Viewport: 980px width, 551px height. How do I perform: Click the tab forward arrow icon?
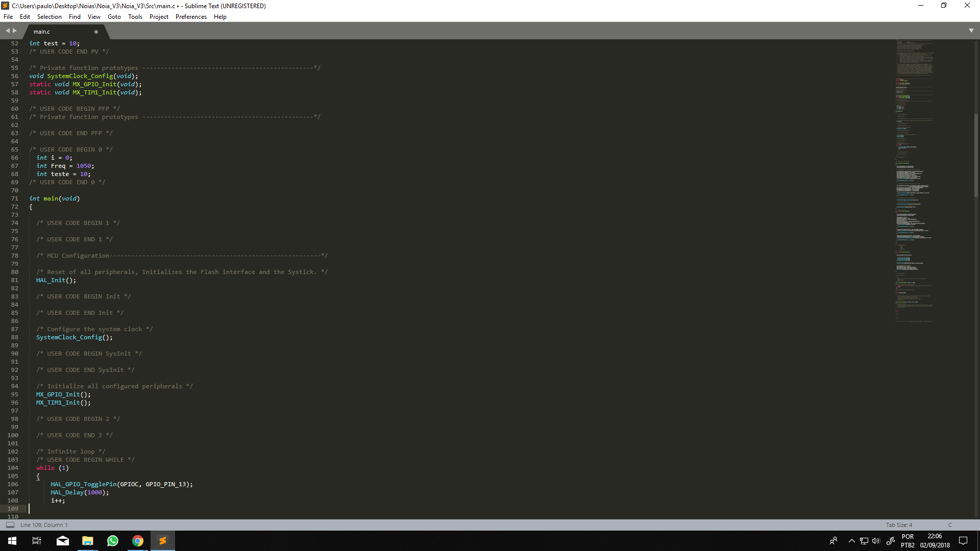tap(15, 31)
